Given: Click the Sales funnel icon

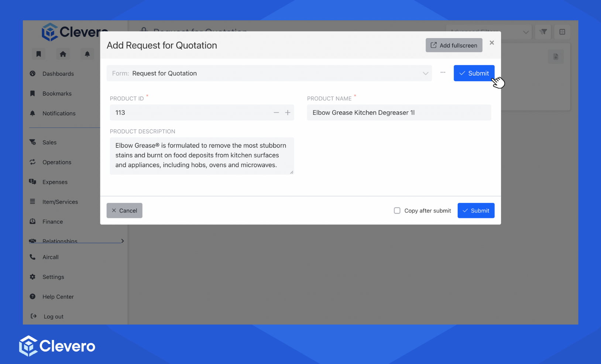Looking at the screenshot, I should click(32, 142).
